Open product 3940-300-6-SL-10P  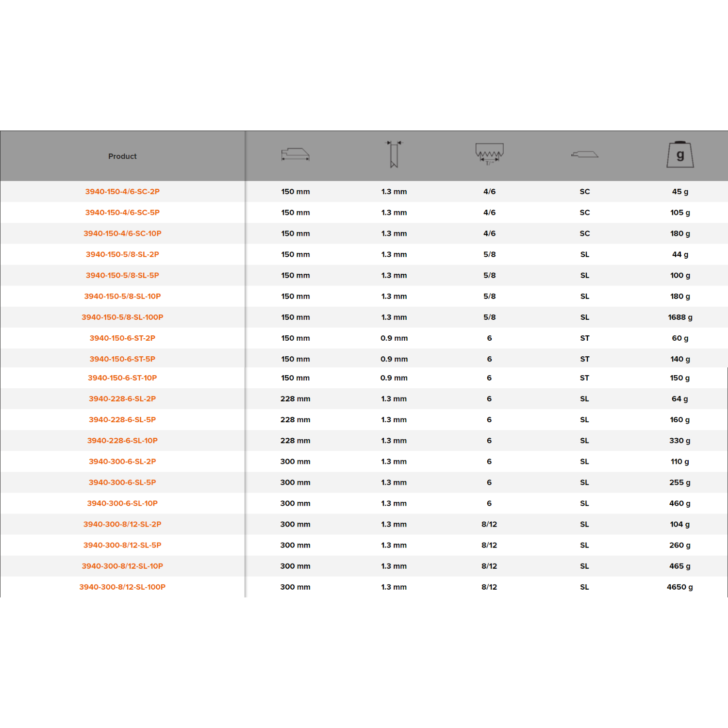click(x=122, y=503)
